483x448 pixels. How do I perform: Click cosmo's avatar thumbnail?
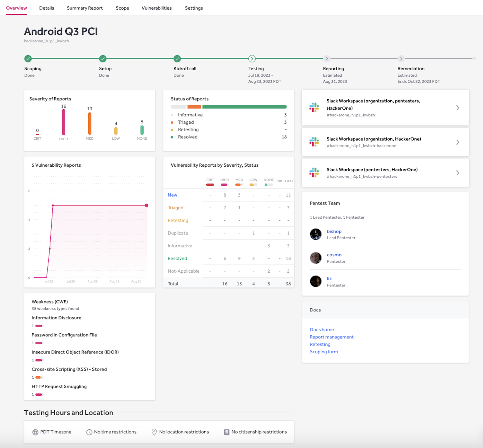315,258
